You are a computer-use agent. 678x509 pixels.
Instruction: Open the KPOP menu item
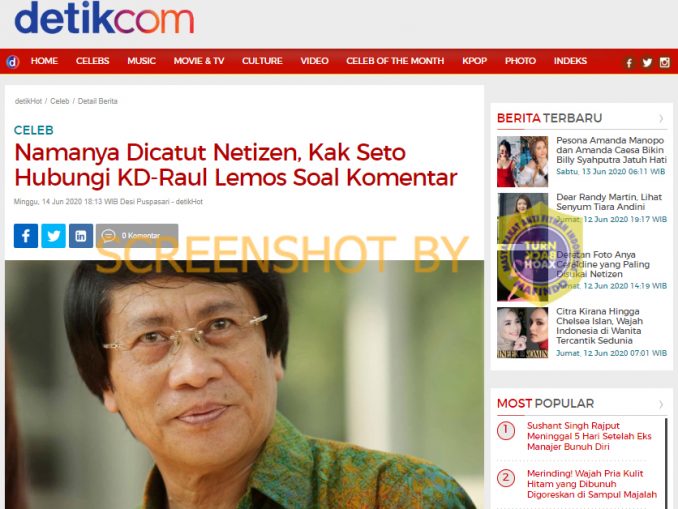pos(474,61)
